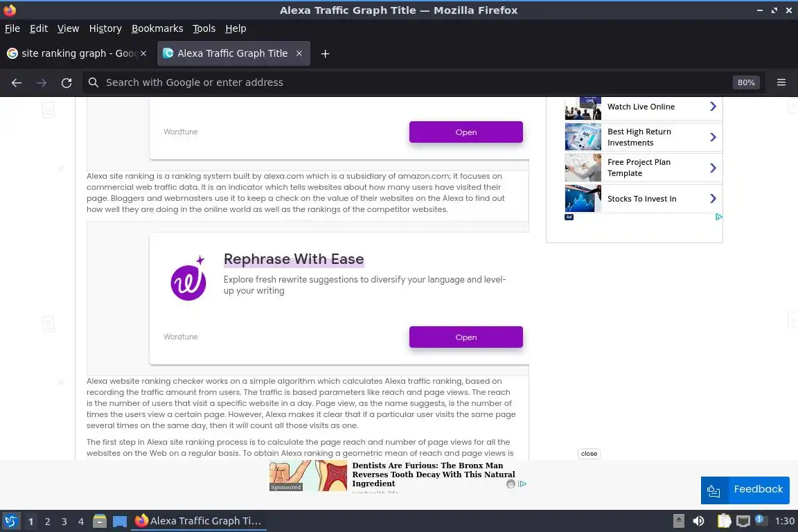Go back to the previous page
798x532 pixels.
17,82
